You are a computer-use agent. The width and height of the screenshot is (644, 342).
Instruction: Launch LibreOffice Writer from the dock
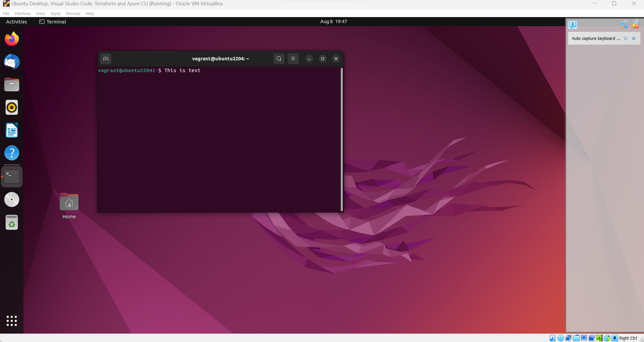point(12,130)
